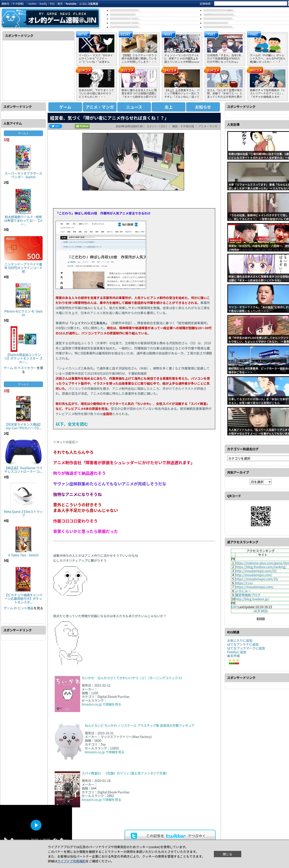This screenshot has width=289, height=868.
Task: Click the It Takes Two cover image
Action: [23, 539]
